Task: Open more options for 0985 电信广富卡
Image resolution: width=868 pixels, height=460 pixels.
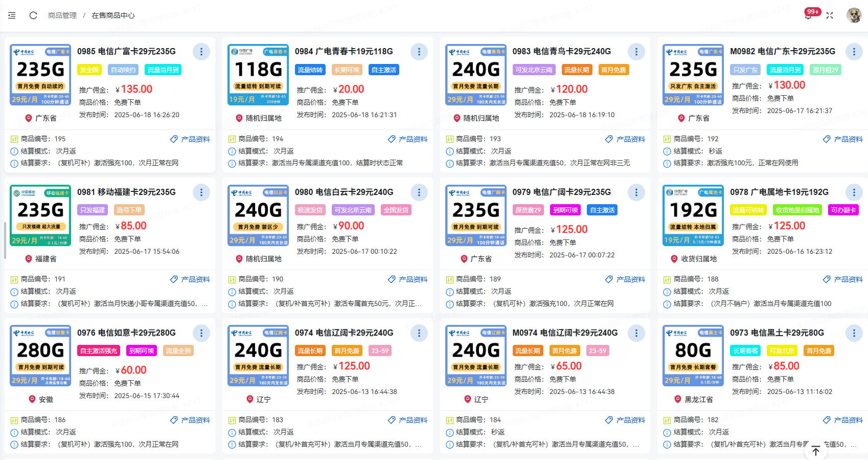Action: [x=201, y=52]
